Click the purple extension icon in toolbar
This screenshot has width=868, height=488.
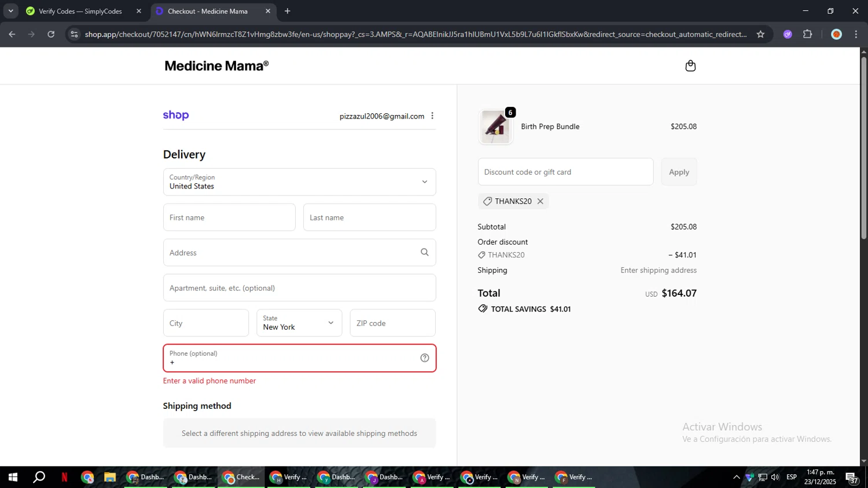tap(788, 34)
